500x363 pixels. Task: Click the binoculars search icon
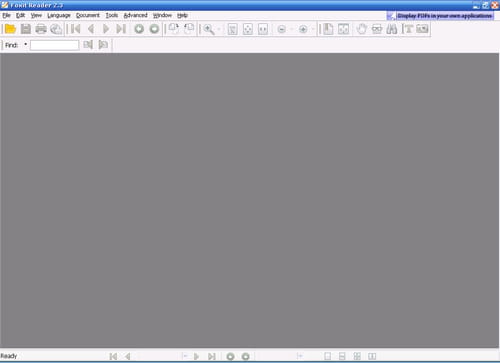[392, 29]
